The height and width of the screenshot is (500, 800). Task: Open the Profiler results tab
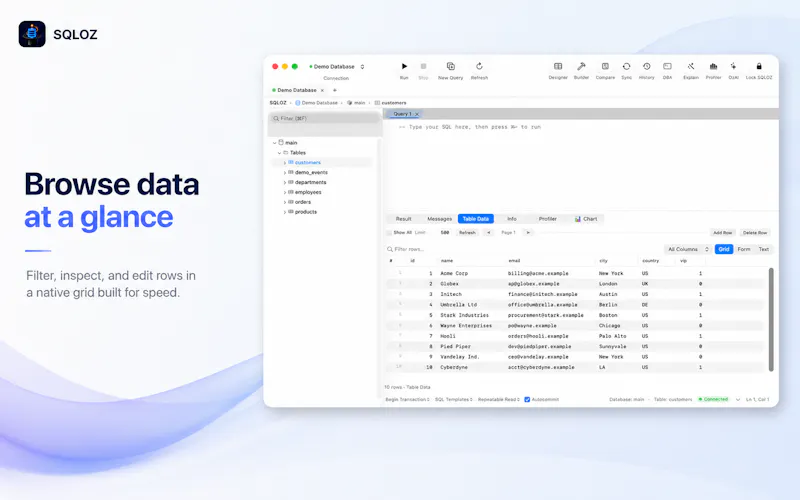coord(547,219)
